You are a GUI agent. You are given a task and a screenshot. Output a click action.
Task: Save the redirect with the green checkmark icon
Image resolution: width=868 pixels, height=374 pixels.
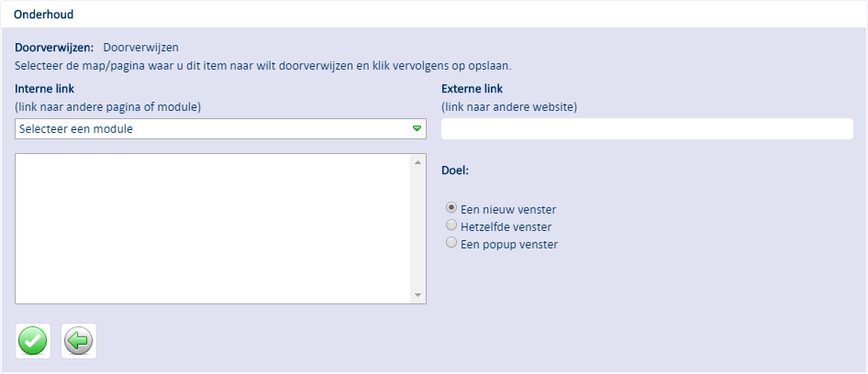click(33, 341)
